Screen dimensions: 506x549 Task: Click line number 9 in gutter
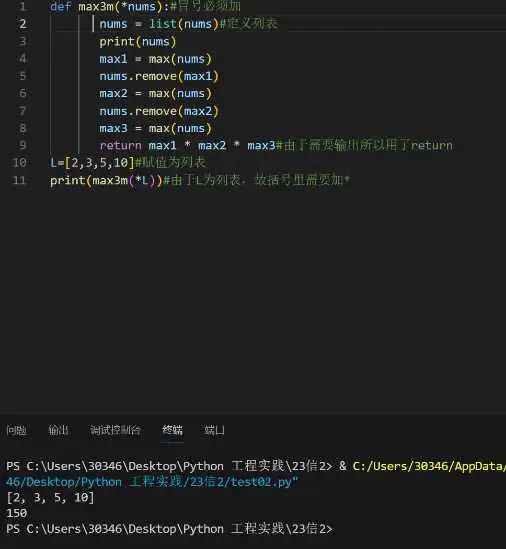pyautogui.click(x=23, y=145)
